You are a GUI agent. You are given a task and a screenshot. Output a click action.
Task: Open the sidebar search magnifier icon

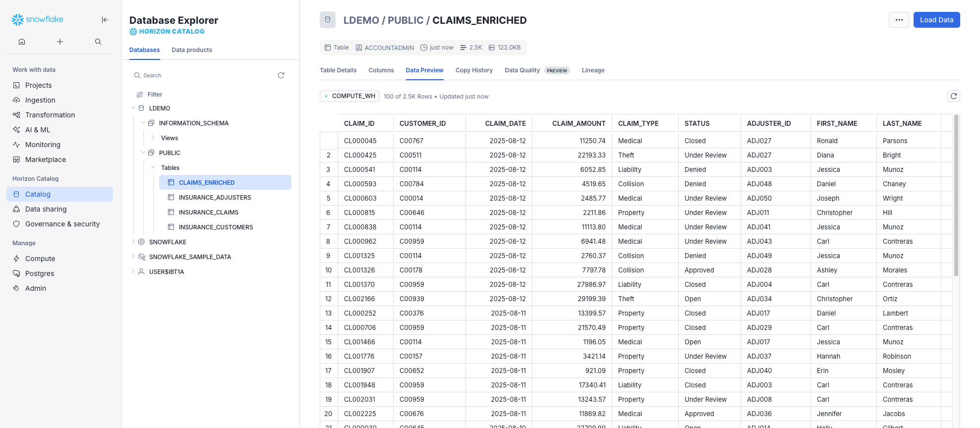pyautogui.click(x=98, y=42)
